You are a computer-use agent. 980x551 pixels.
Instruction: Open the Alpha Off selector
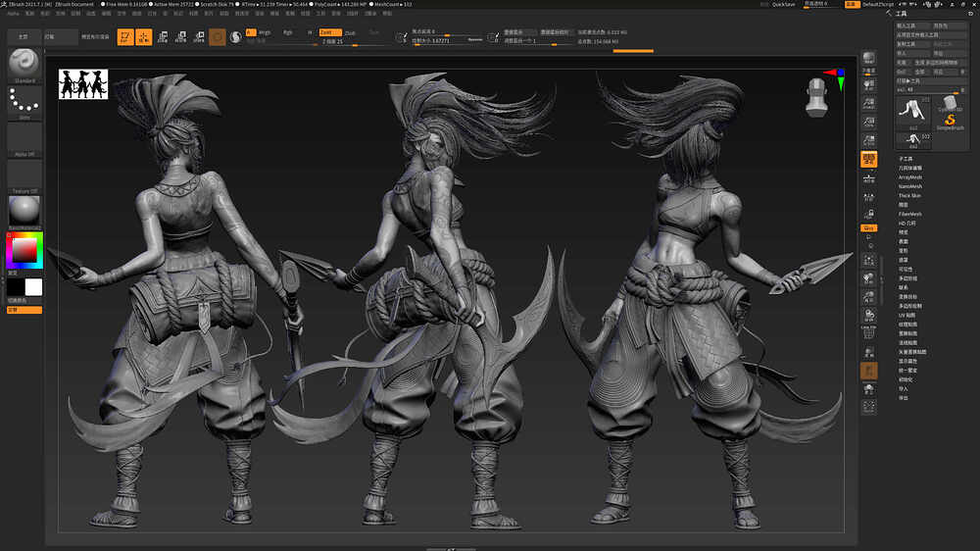point(24,139)
